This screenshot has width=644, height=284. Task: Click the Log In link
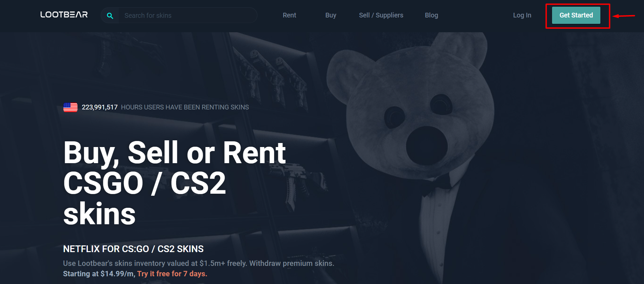(522, 15)
